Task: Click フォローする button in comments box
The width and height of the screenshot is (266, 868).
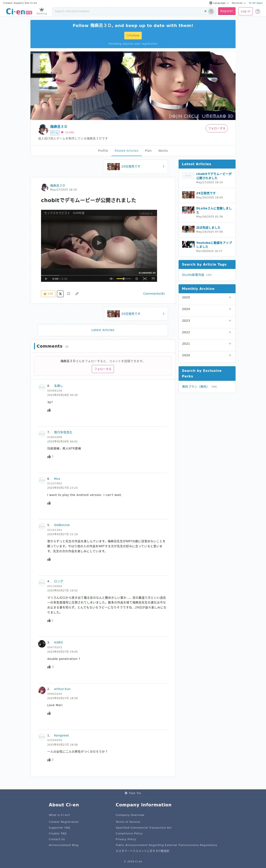Action: [x=103, y=369]
